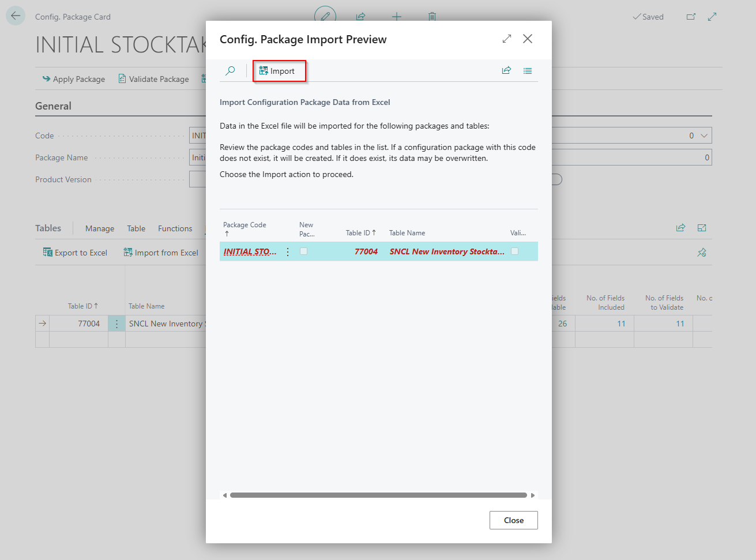
Task: Delete the record with the trash icon
Action: pyautogui.click(x=432, y=17)
